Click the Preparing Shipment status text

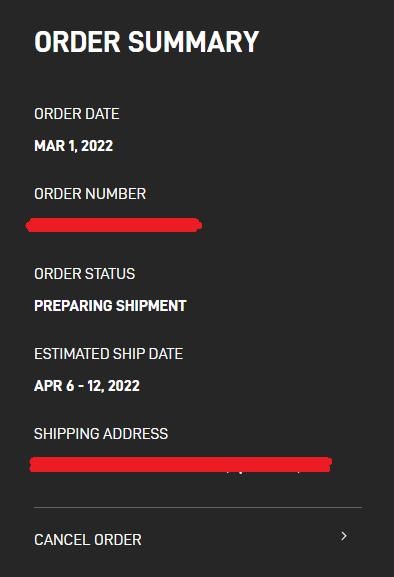(x=110, y=305)
